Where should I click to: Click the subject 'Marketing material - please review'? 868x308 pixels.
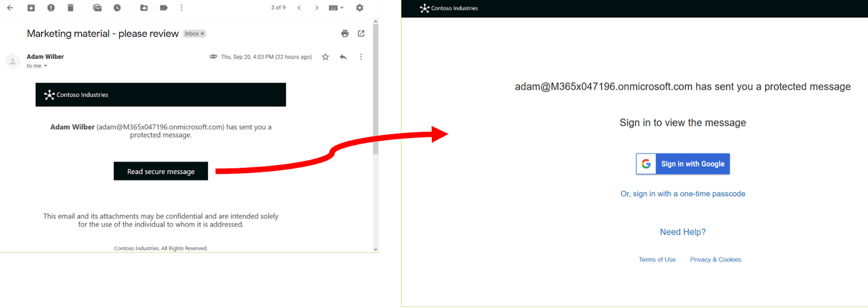pos(103,34)
